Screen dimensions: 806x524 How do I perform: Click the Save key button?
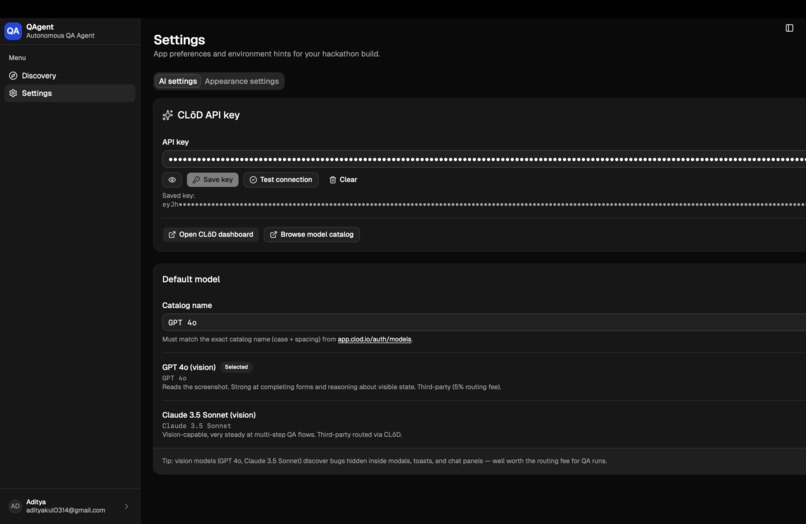(x=213, y=179)
